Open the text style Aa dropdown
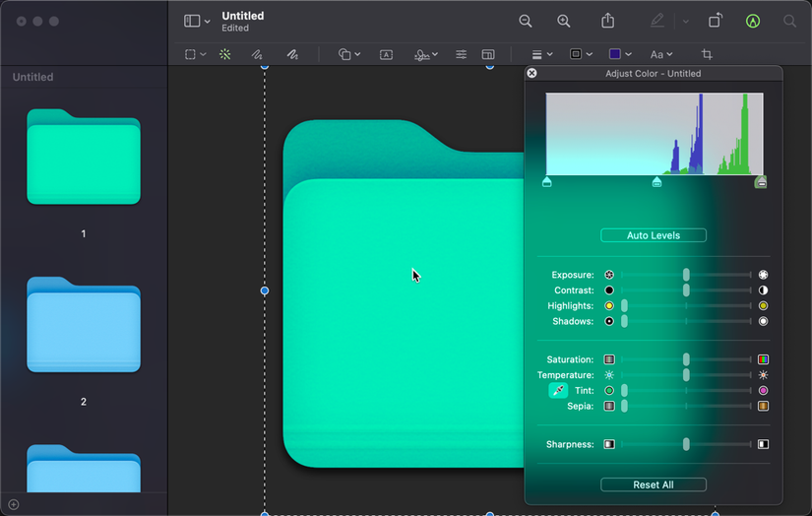 660,54
